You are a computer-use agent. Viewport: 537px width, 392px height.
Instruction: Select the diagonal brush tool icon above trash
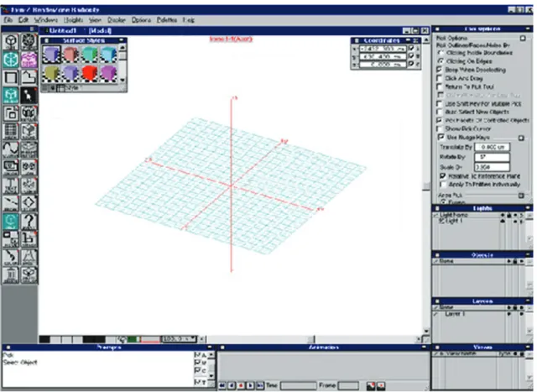(x=11, y=257)
